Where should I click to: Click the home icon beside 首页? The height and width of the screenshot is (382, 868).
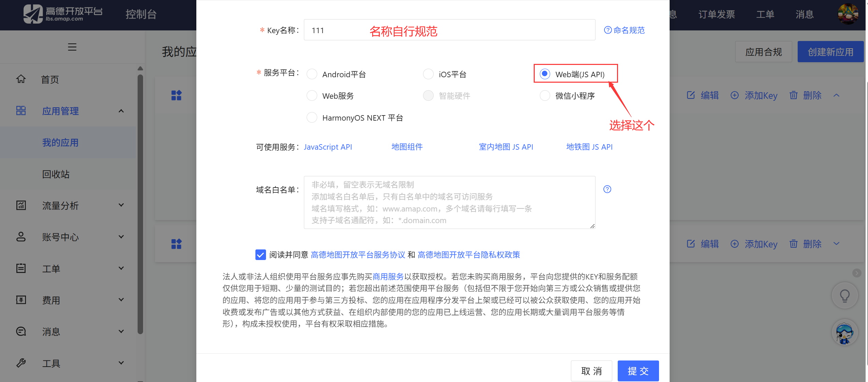21,79
